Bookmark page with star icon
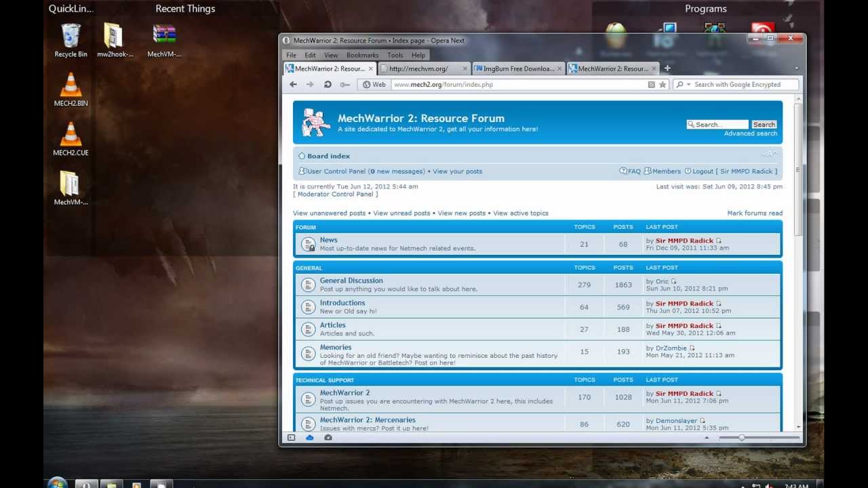Image resolution: width=868 pixels, height=488 pixels. click(663, 85)
